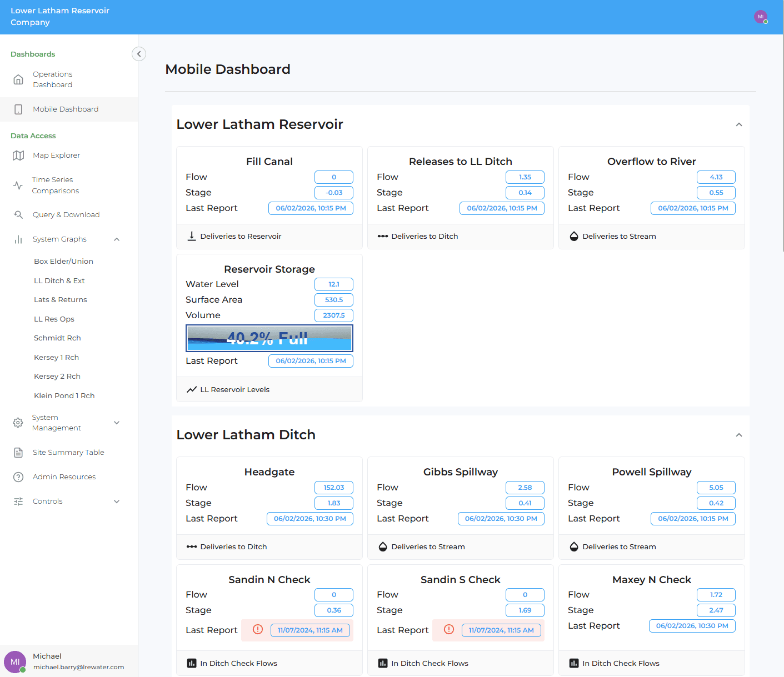Open Query & Download search icon
This screenshot has height=677, width=784.
(18, 215)
